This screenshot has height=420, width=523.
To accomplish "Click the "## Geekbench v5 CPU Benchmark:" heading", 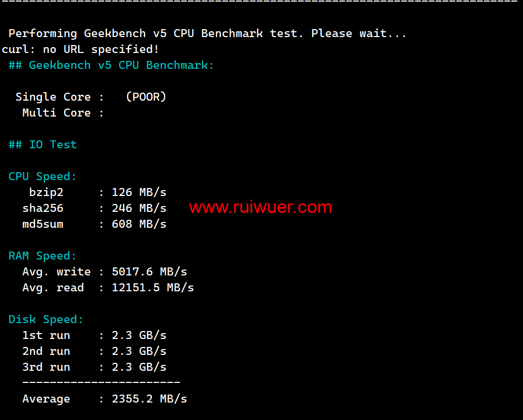I will click(x=111, y=65).
